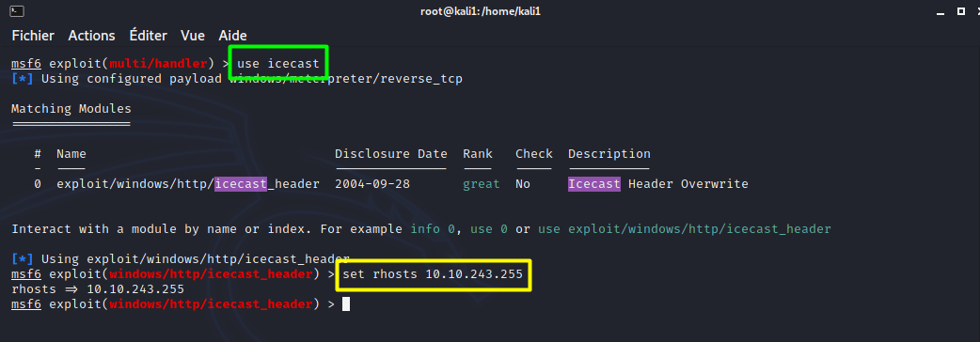The width and height of the screenshot is (980, 342).
Task: Click the '#' column header
Action: [38, 153]
